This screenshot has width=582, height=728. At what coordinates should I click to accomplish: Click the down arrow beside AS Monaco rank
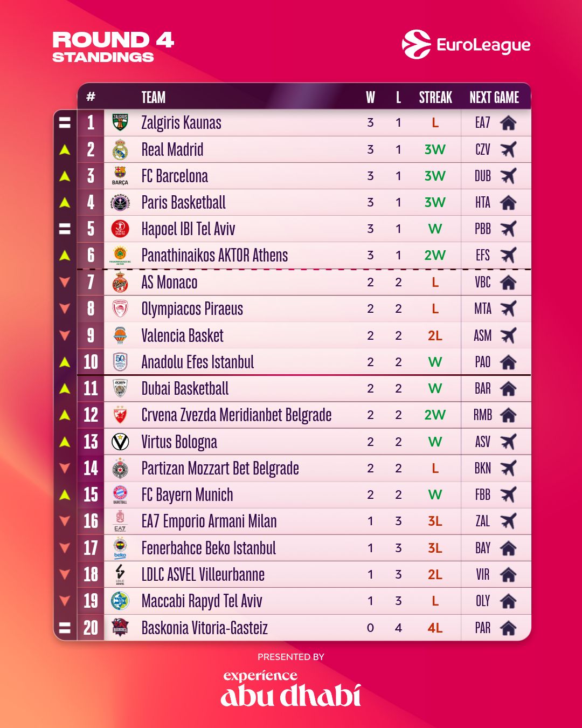point(65,282)
